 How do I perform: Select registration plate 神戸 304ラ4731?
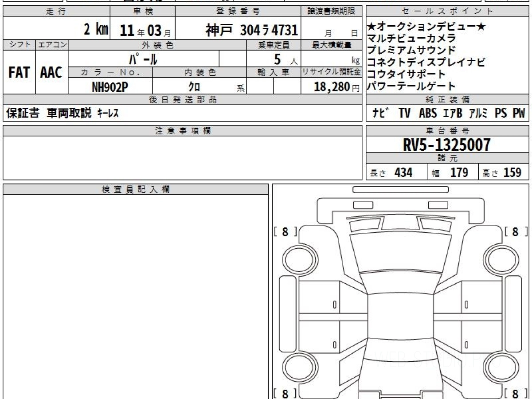click(251, 30)
